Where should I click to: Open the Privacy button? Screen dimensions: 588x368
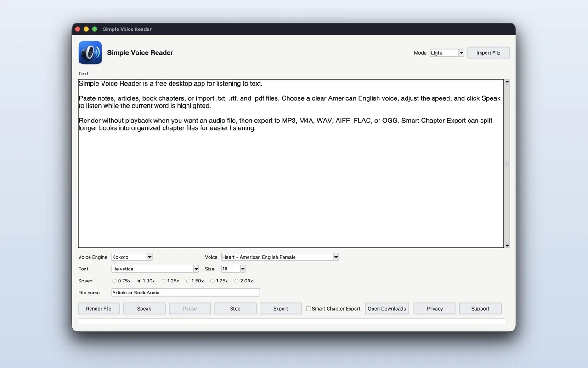click(x=435, y=309)
